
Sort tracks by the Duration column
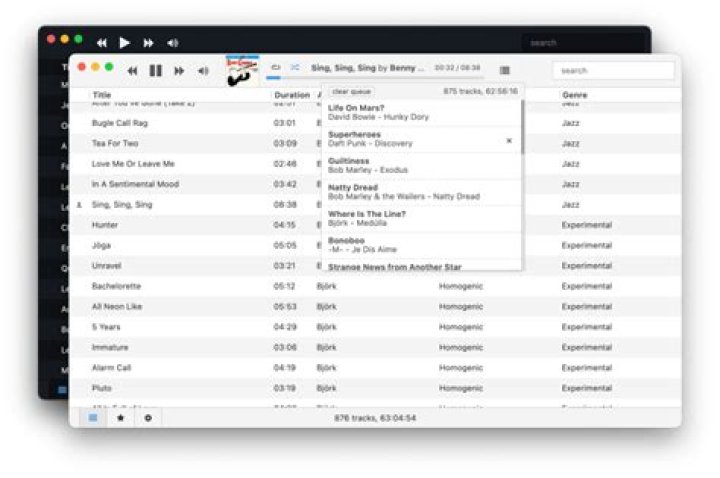click(291, 95)
